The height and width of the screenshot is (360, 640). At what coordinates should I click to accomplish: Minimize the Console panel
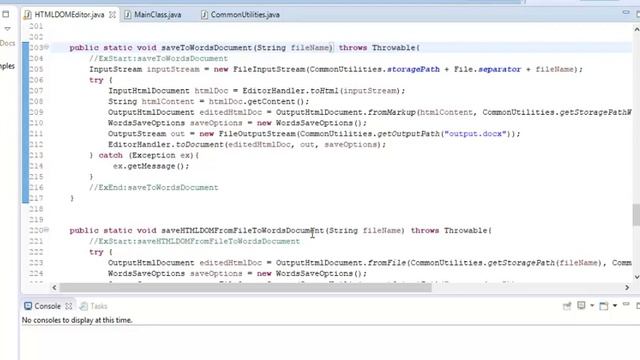[626, 304]
